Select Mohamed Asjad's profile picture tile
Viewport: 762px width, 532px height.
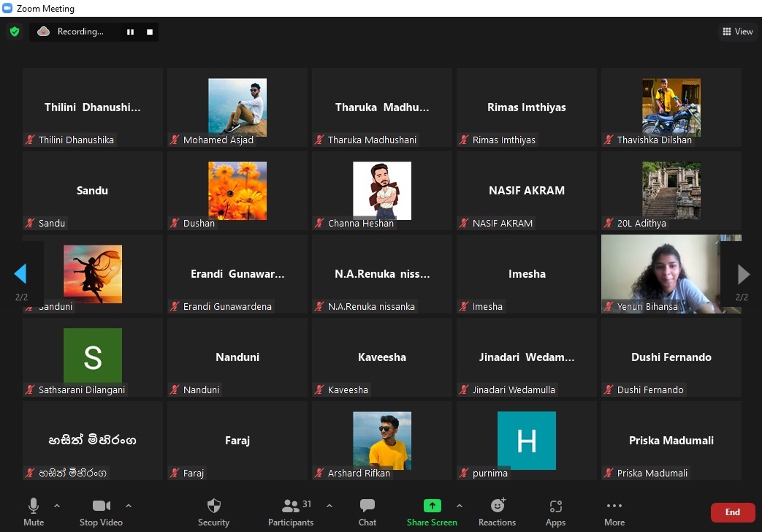point(237,107)
